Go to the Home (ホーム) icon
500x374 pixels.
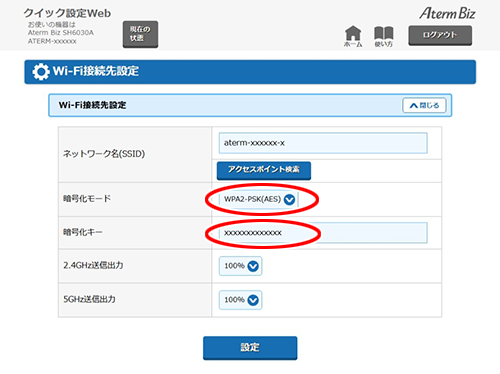coord(353,36)
